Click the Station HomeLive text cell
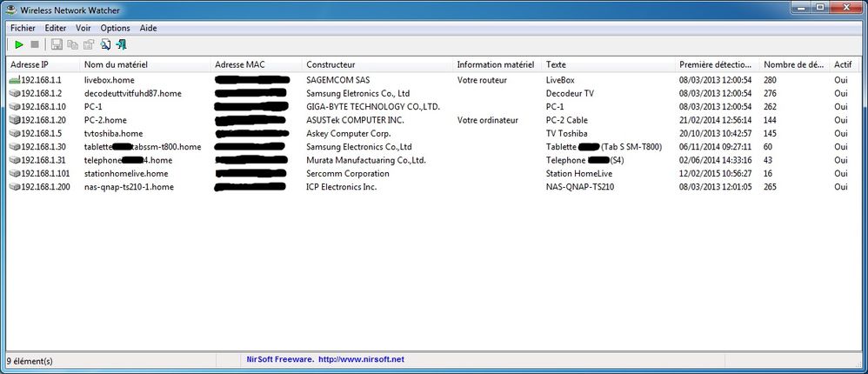Image resolution: width=868 pixels, height=374 pixels. pyautogui.click(x=578, y=174)
